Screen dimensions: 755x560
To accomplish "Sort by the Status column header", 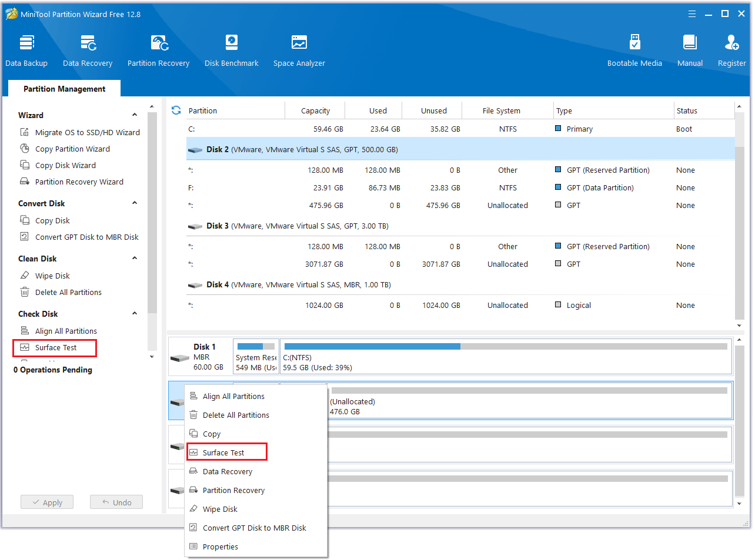I will coord(703,110).
